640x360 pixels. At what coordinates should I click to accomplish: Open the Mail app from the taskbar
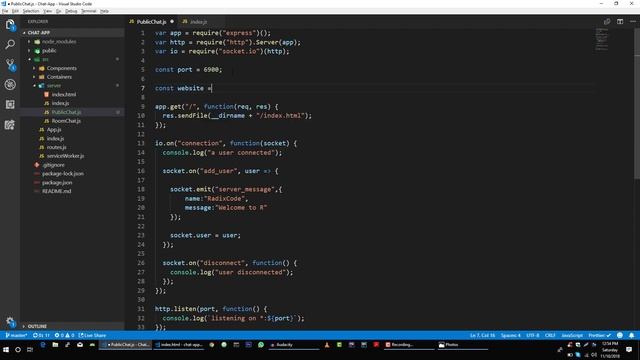tap(80, 345)
